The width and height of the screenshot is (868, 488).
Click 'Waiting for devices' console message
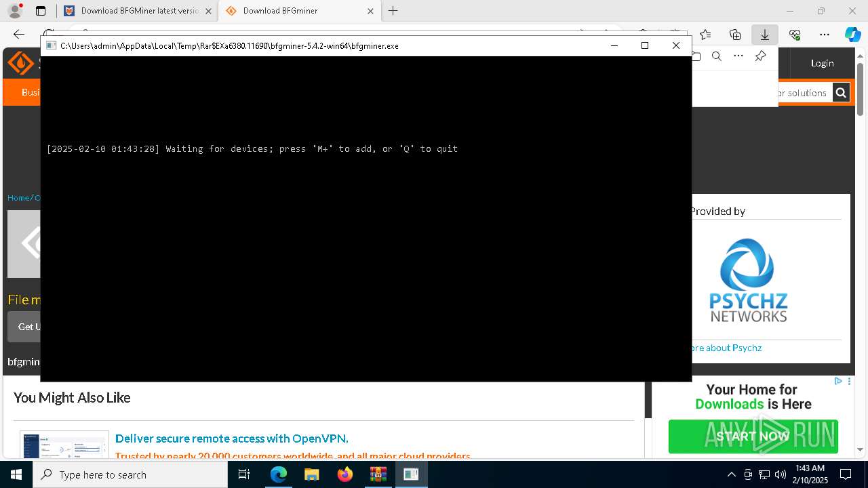pos(252,148)
